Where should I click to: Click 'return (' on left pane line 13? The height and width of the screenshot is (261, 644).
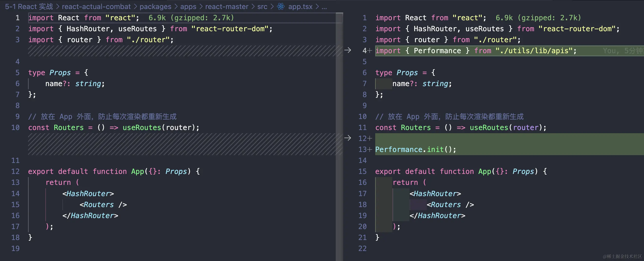point(62,182)
